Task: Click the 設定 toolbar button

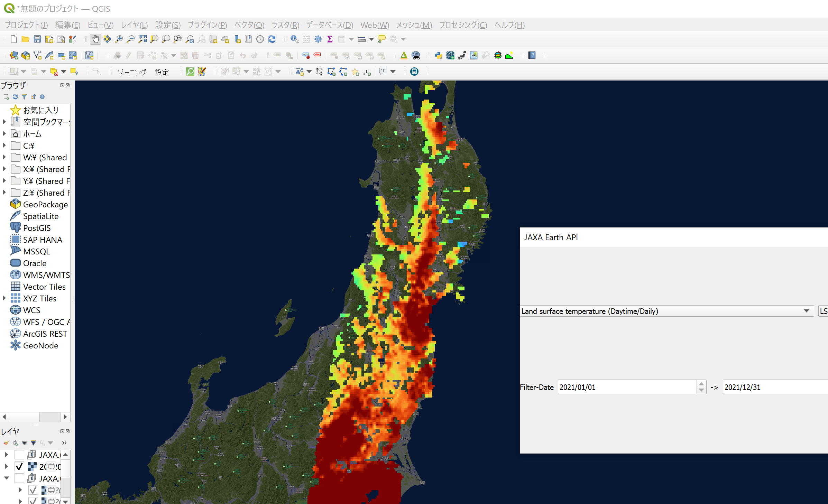Action: pyautogui.click(x=162, y=72)
